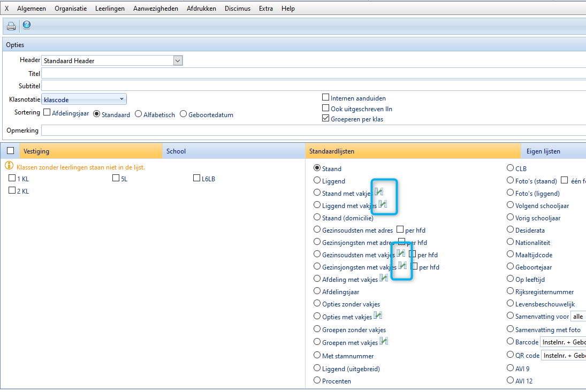
Task: Click into the Titel text field
Action: [x=310, y=73]
